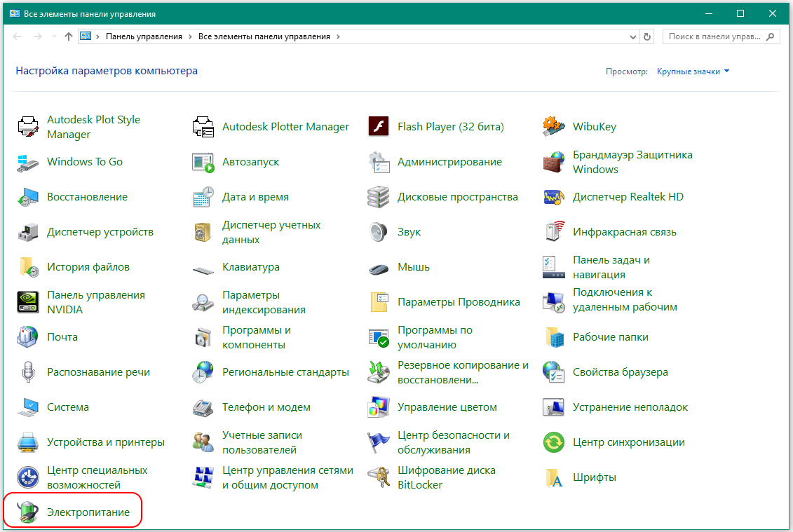Click the Восстановление icon

click(28, 197)
